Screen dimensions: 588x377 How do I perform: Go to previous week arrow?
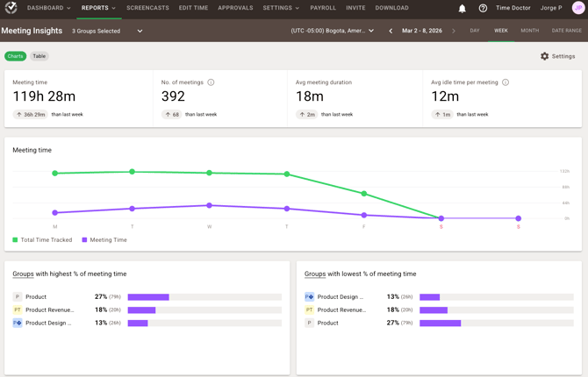(x=391, y=31)
